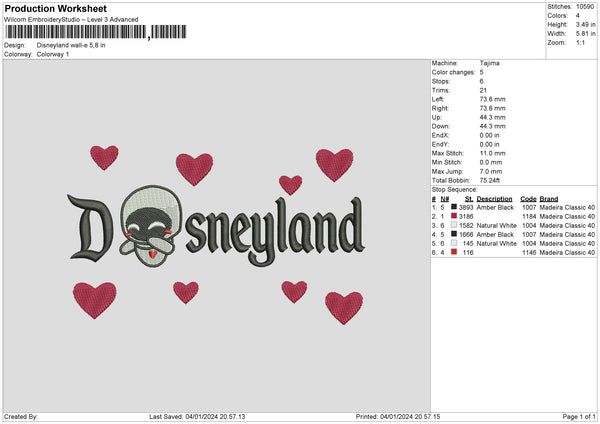This screenshot has width=600, height=424.
Task: Click the black swatch in the 3893 stitches row
Action: [x=454, y=207]
